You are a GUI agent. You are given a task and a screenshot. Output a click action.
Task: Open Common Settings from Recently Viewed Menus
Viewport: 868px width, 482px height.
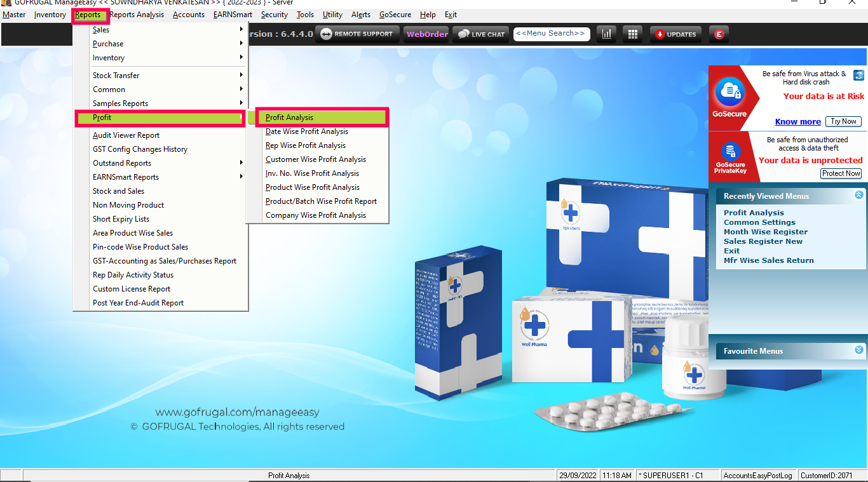pyautogui.click(x=759, y=222)
